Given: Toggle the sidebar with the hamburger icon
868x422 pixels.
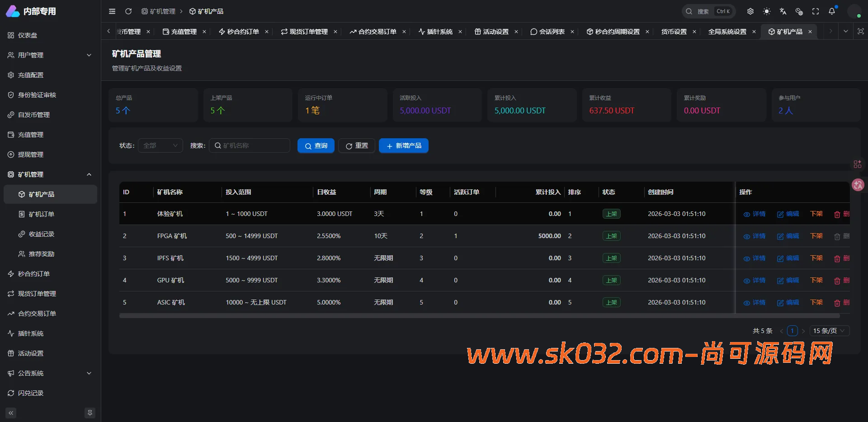Looking at the screenshot, I should coord(112,11).
